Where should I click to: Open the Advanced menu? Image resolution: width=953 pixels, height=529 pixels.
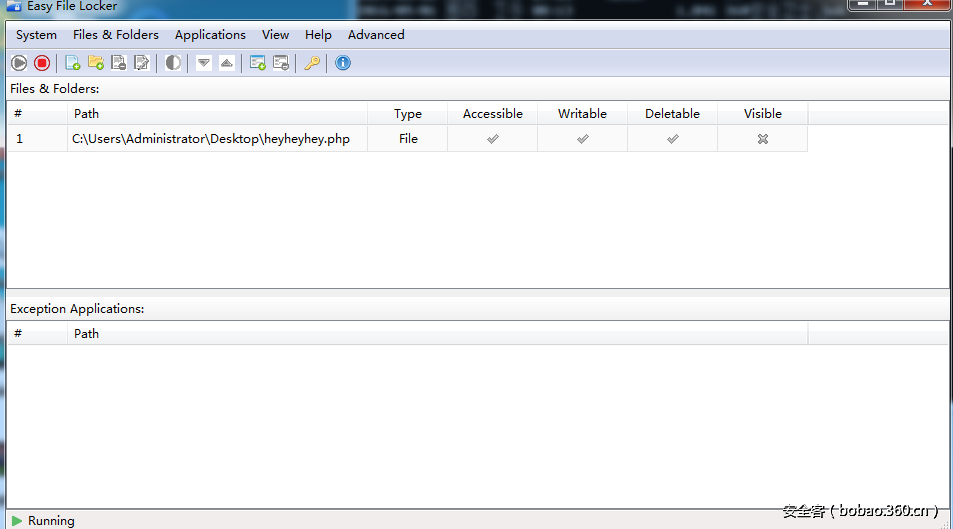[376, 35]
